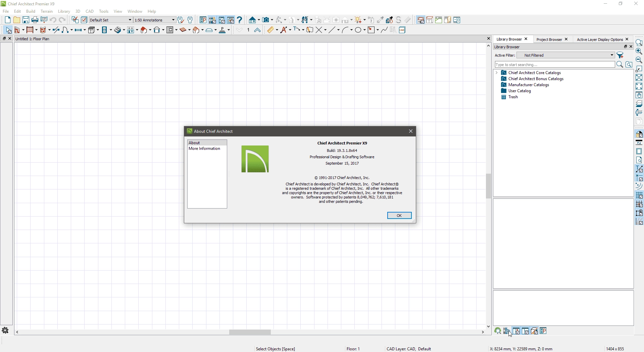Select More Information in About dialog
The image size is (644, 352).
(x=204, y=149)
